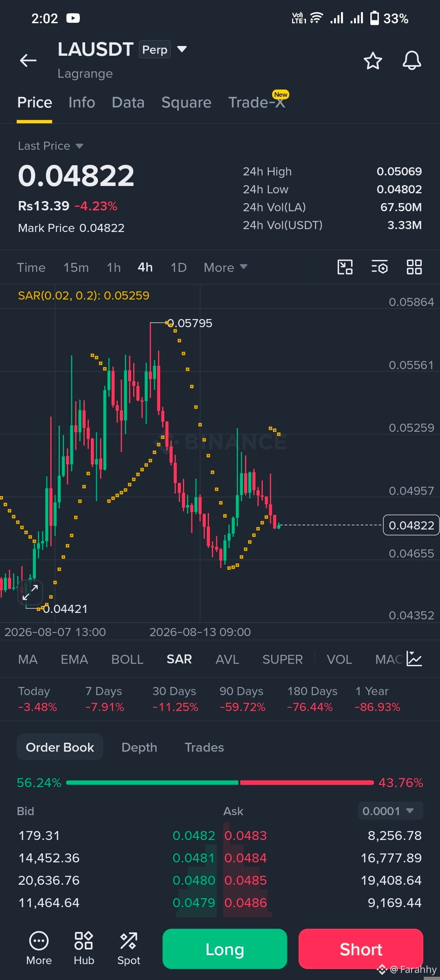
Task: Tap the ask amount 16,777.89
Action: [x=391, y=858]
